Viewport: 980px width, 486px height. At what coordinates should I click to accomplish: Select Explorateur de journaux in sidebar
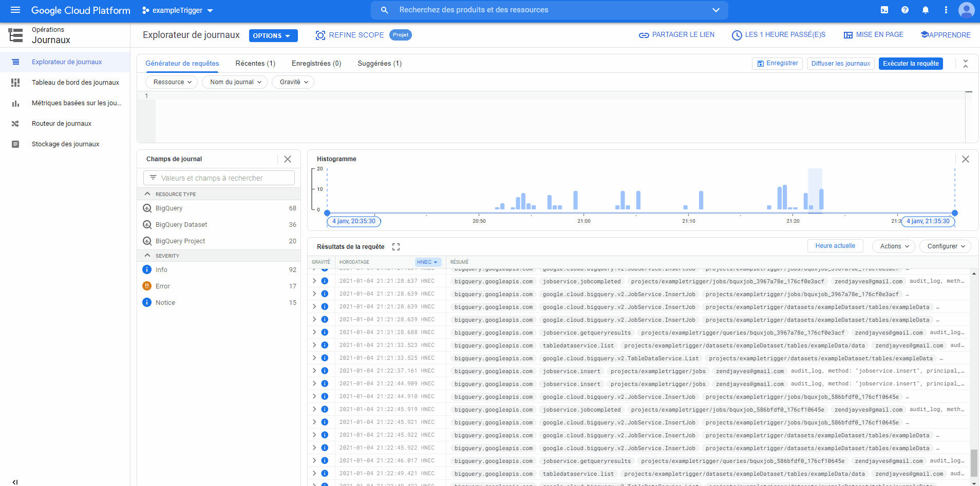(67, 62)
